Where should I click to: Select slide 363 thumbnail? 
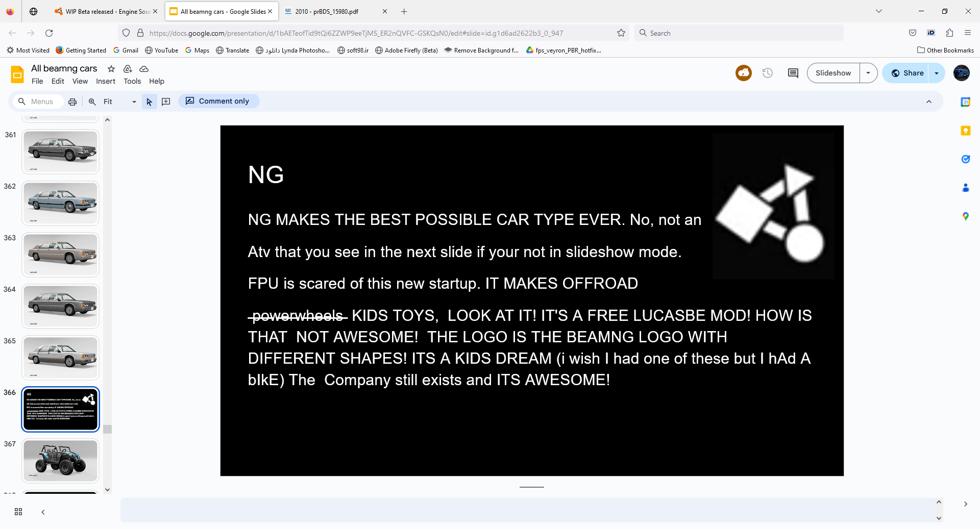(x=60, y=255)
